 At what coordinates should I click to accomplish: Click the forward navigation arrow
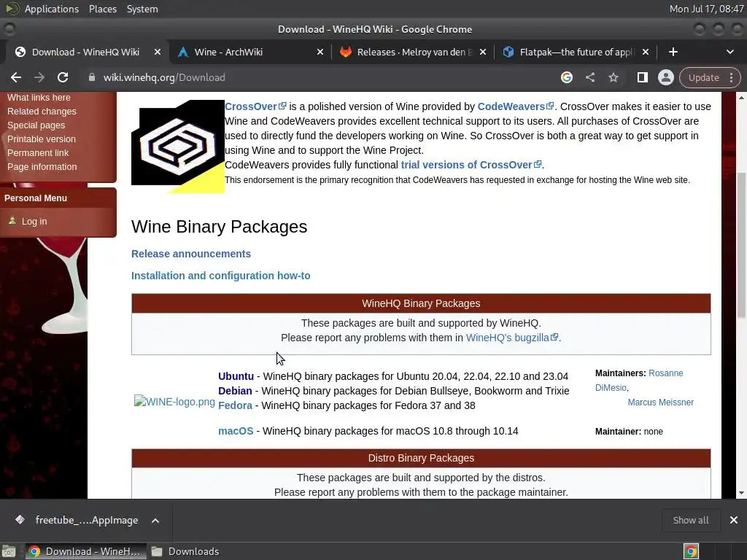(x=39, y=77)
